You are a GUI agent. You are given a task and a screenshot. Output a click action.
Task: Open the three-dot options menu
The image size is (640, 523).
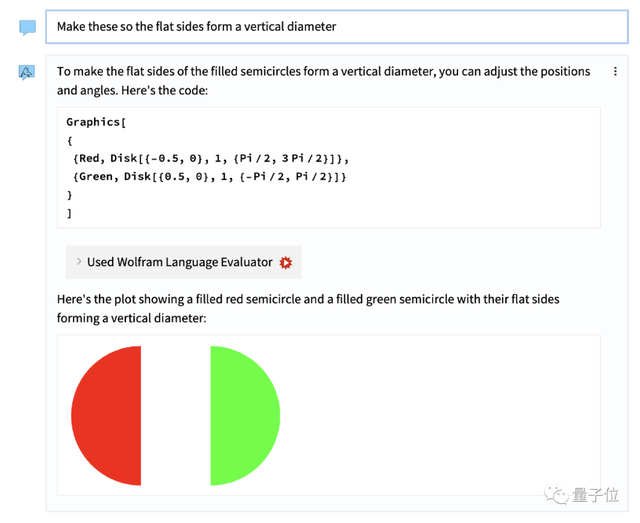(615, 72)
